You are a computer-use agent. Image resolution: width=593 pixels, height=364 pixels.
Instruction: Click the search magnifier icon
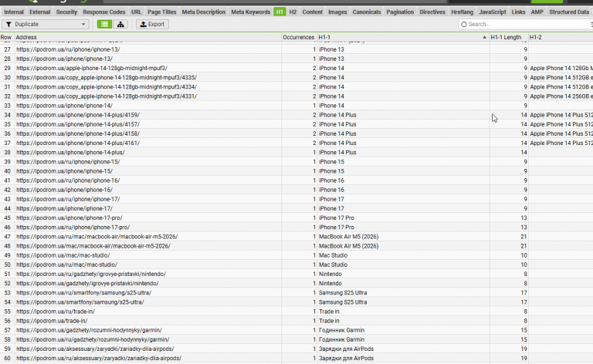(x=463, y=24)
